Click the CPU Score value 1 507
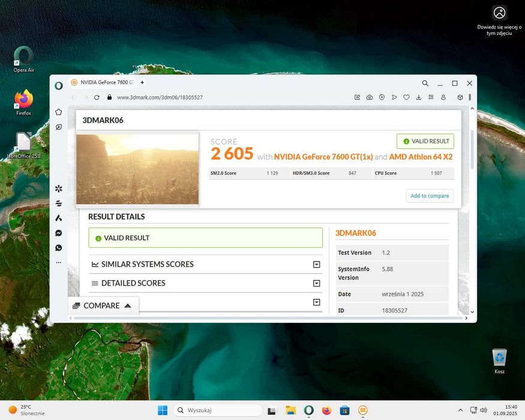The height and width of the screenshot is (420, 525). tap(436, 173)
